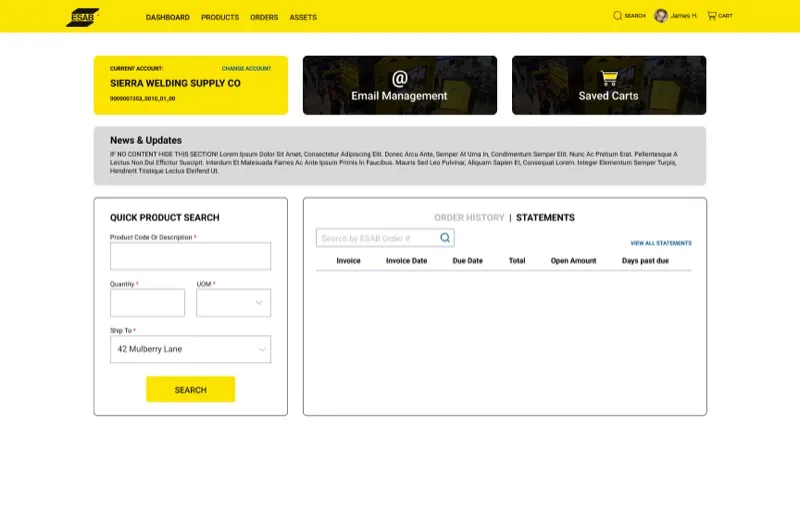Viewport: 800px width, 517px height.
Task: Focus the Product Code or Description field
Action: pos(190,256)
